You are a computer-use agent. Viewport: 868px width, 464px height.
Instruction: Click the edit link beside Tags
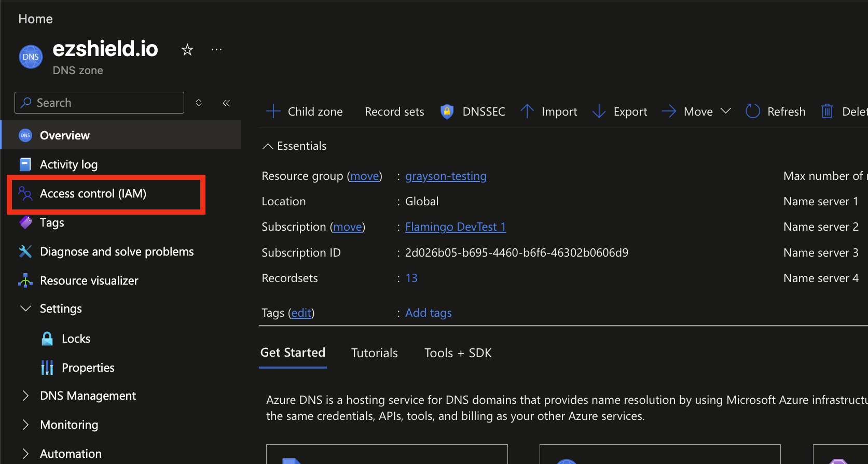301,313
